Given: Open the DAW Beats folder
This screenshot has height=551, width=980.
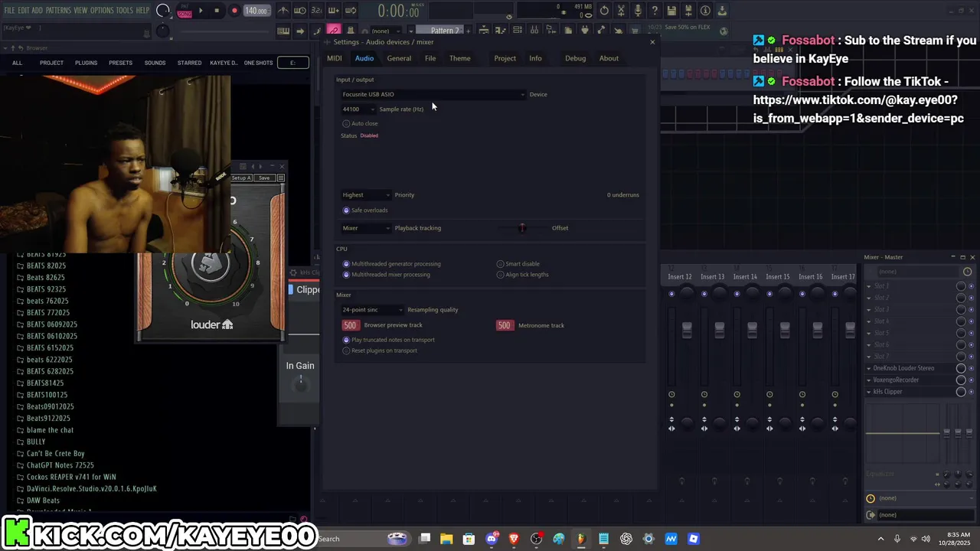Looking at the screenshot, I should click(x=43, y=500).
